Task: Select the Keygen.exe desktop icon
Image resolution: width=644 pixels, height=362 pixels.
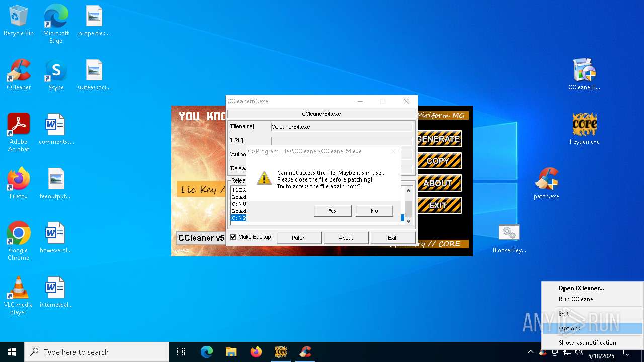Action: point(584,130)
